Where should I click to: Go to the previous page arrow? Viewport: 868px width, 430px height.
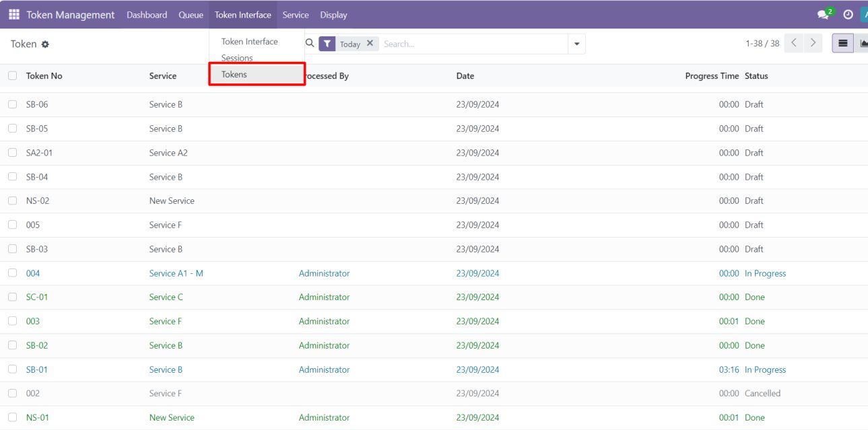point(793,44)
